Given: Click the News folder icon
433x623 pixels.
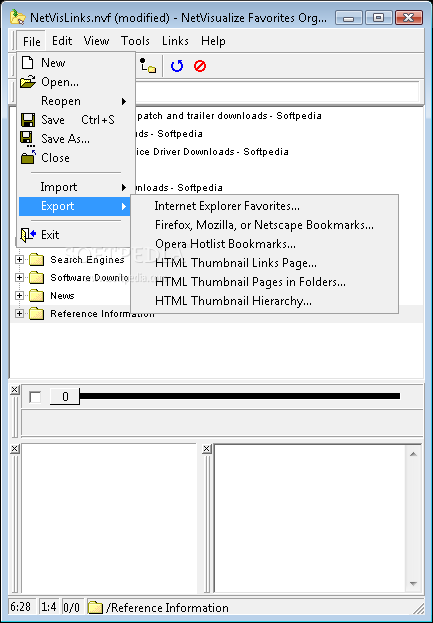Looking at the screenshot, I should [37, 296].
